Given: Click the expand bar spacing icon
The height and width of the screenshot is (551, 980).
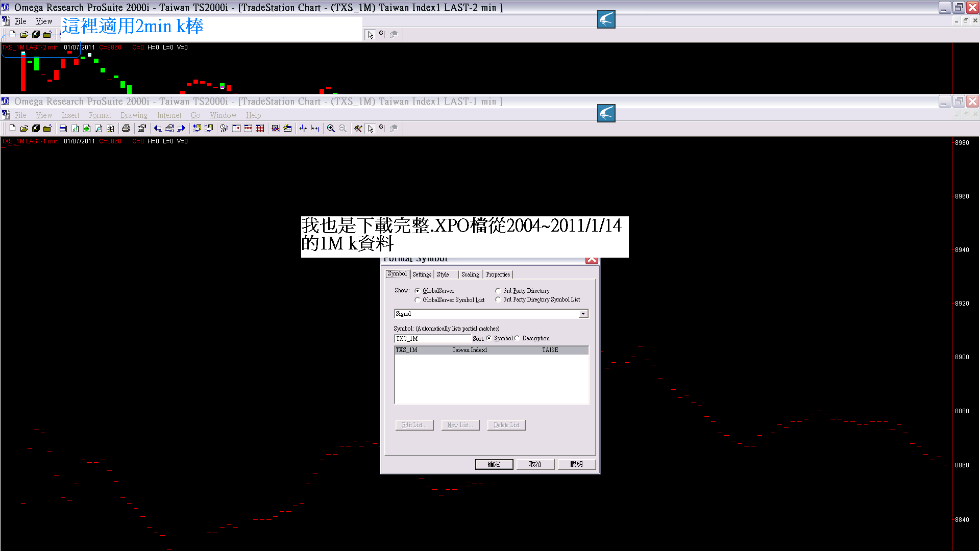Looking at the screenshot, I should (x=315, y=128).
